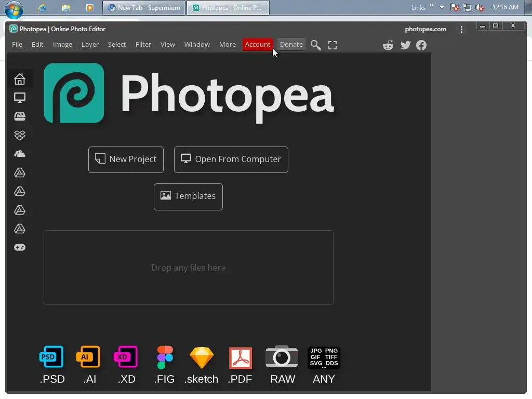Open Windows Start orb
This screenshot has width=532, height=399.
click(x=14, y=9)
